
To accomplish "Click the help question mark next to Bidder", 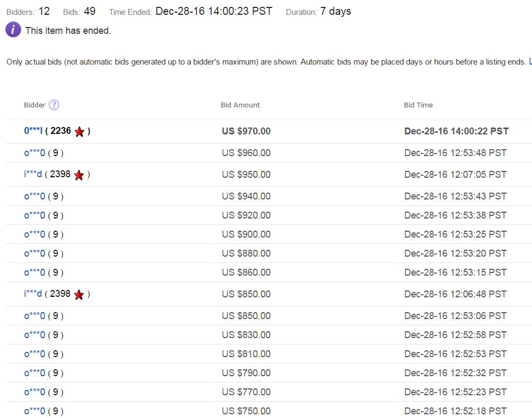I will coord(54,105).
